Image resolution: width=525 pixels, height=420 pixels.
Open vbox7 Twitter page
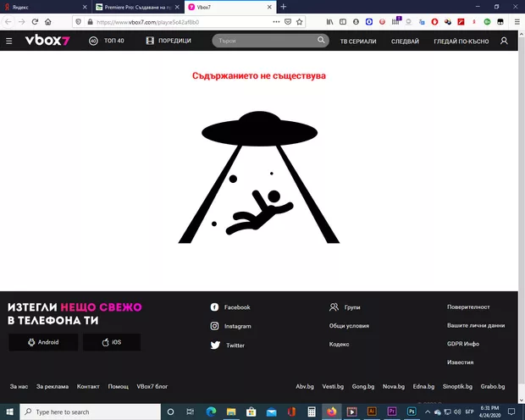pos(227,345)
